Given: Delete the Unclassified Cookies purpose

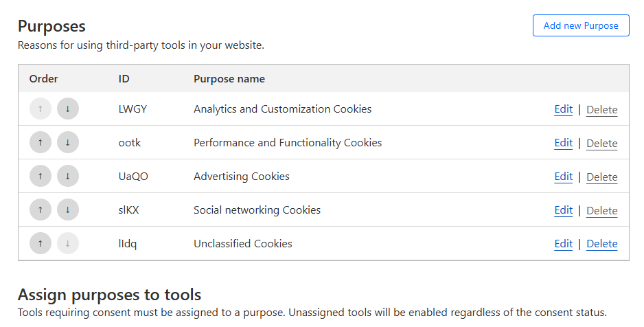Looking at the screenshot, I should [601, 244].
